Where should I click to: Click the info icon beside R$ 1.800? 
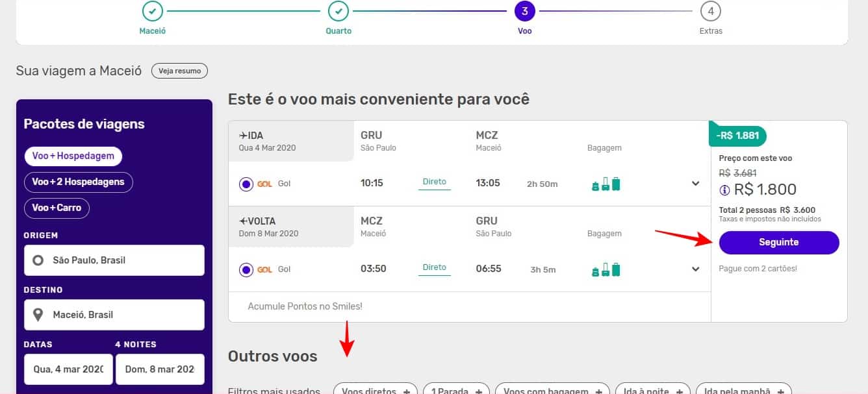click(725, 190)
